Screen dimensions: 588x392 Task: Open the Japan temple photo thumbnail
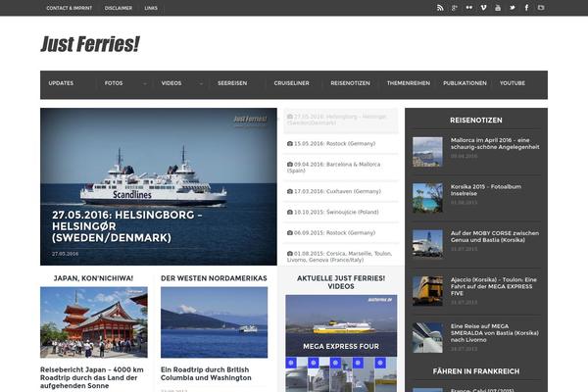point(94,322)
